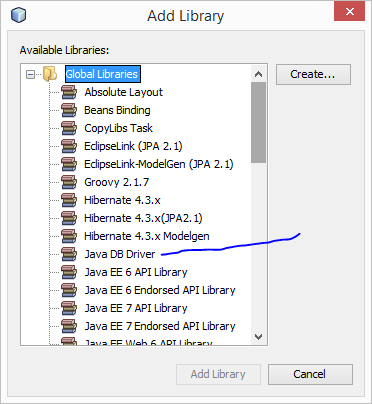Viewport: 372px width, 404px height.
Task: Select Java EE 7 Endorsed API Library
Action: coord(160,326)
